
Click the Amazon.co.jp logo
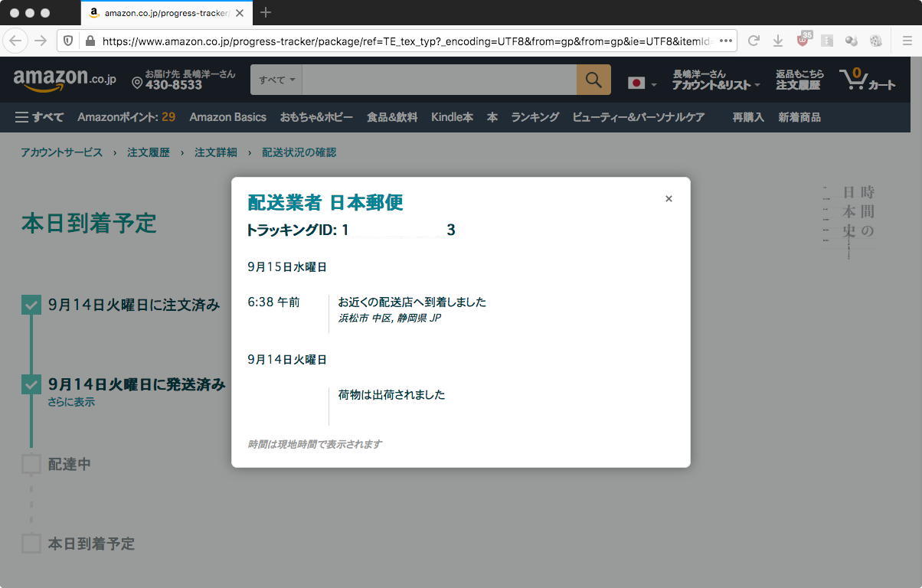[x=64, y=80]
